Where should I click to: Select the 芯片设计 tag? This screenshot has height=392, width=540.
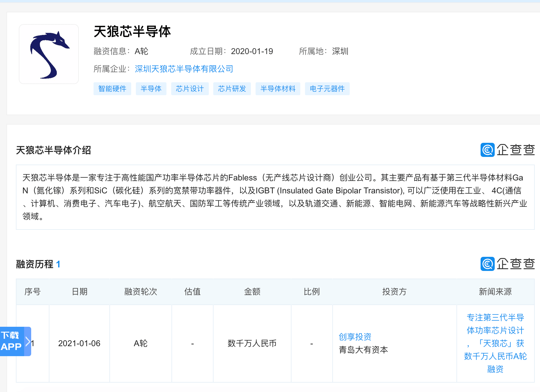190,89
